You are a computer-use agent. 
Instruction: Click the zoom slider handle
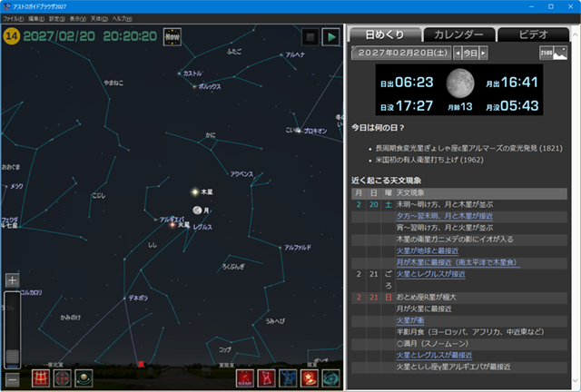click(12, 357)
